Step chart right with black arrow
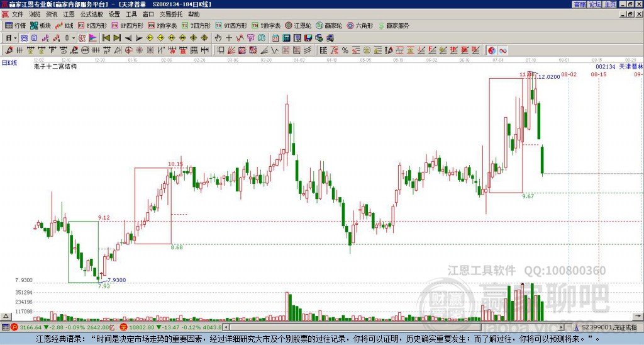The image size is (644, 345). click(139, 38)
